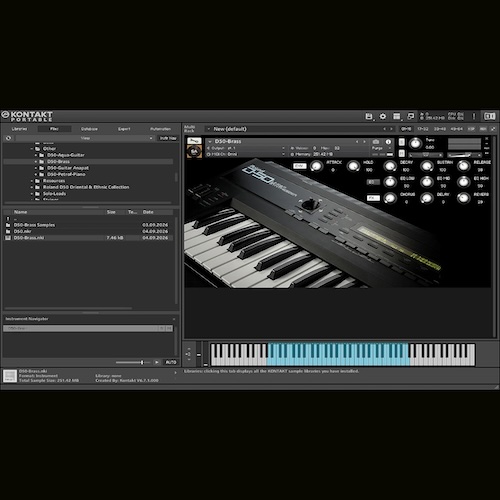Toggle the ENV section button
500x500 pixels.
pyautogui.click(x=299, y=166)
